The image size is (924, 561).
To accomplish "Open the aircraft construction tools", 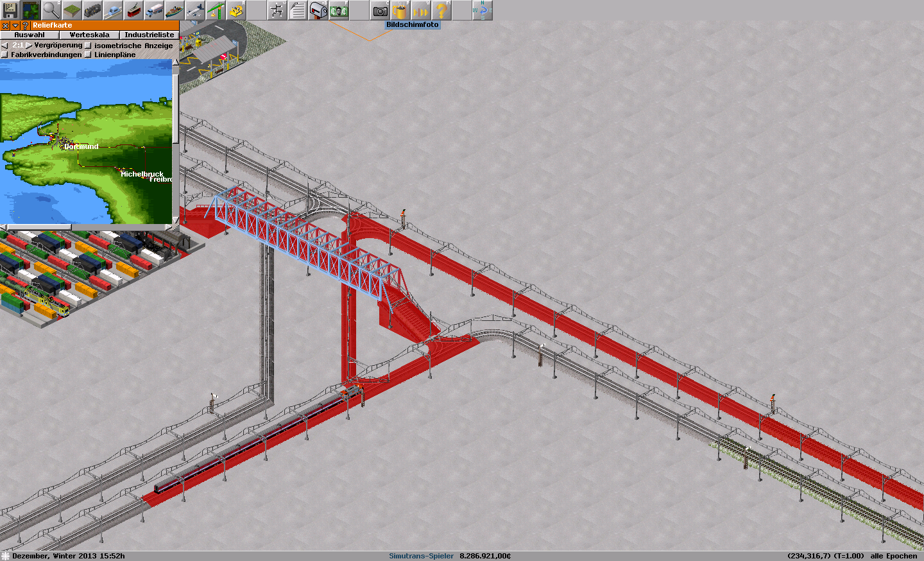I will (195, 10).
